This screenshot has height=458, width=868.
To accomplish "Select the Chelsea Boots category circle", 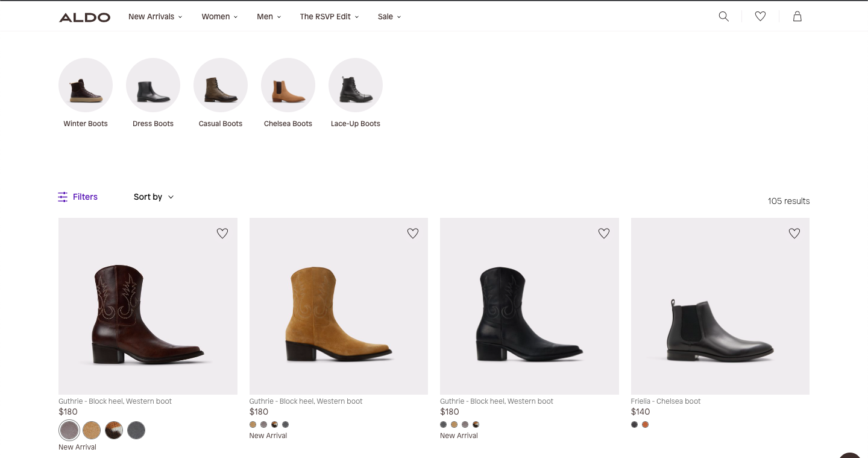I will pyautogui.click(x=288, y=85).
